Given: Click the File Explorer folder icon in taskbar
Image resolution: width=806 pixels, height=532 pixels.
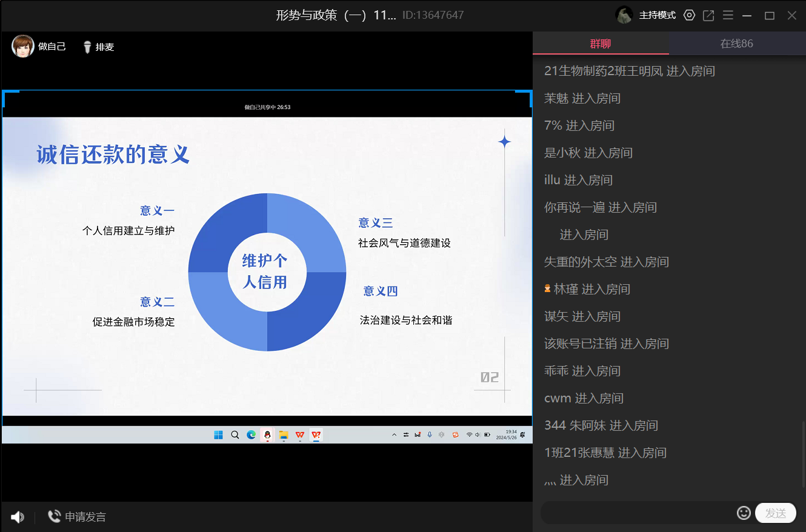Looking at the screenshot, I should 283,435.
